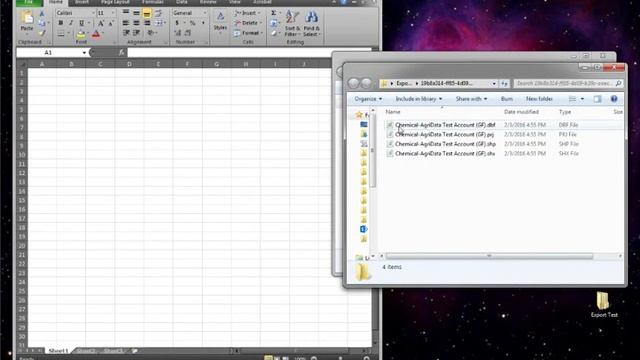Click the Paste button in Excel
Image resolution: width=640 pixels, height=360 pixels.
(x=27, y=21)
